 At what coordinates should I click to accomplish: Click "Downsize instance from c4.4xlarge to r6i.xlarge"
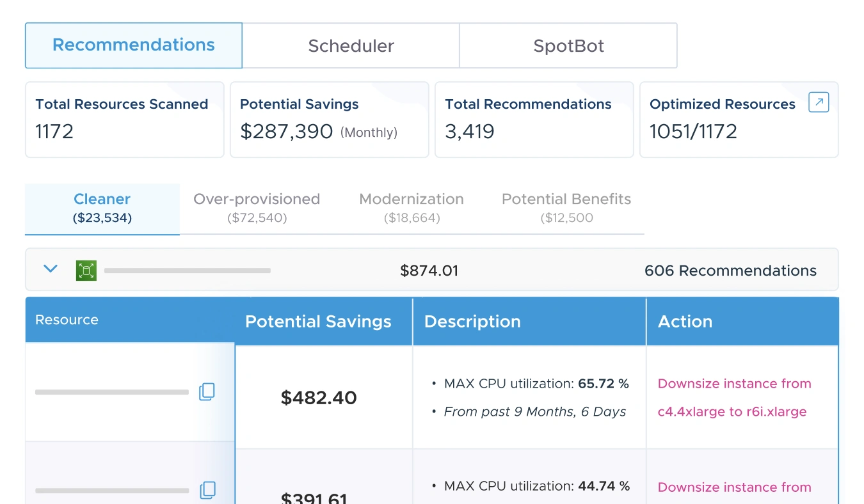point(734,397)
